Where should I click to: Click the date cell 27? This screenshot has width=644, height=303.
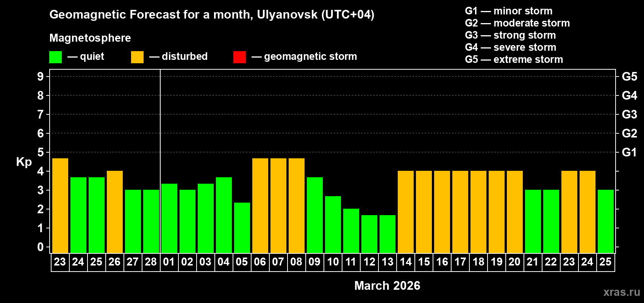[x=133, y=262]
